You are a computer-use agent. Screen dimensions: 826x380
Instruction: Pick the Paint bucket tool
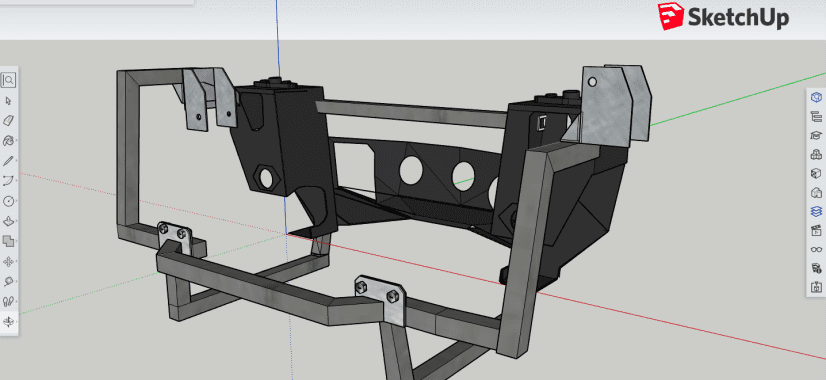click(9, 141)
